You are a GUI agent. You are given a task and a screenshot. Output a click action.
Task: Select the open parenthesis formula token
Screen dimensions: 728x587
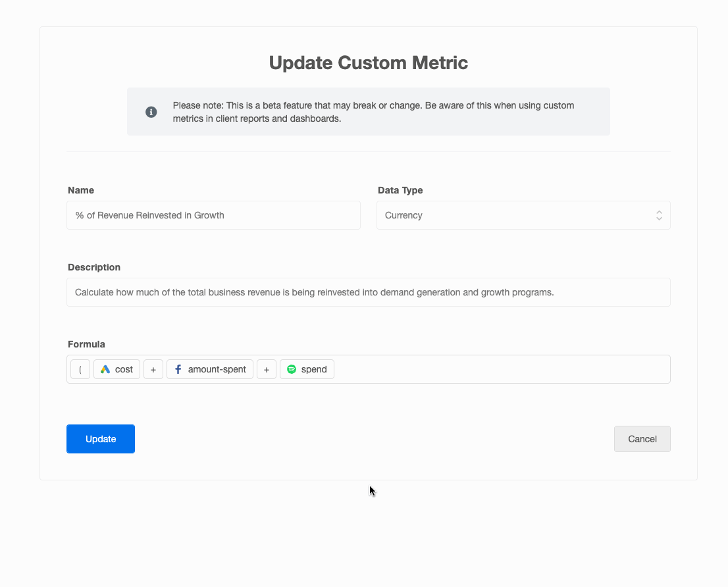pyautogui.click(x=80, y=370)
